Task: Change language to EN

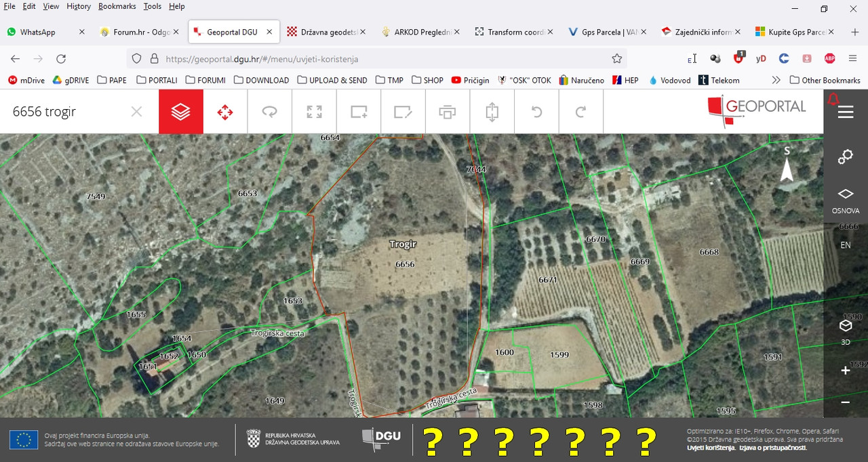Action: click(x=846, y=245)
